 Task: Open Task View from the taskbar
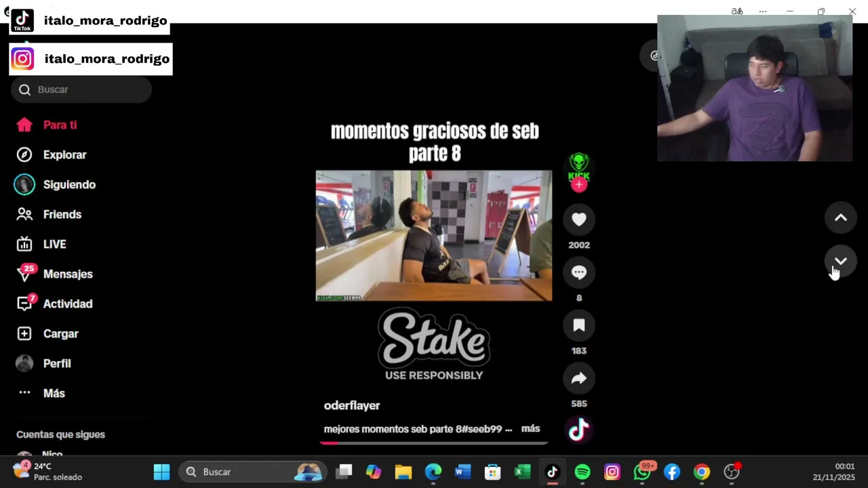click(x=344, y=472)
